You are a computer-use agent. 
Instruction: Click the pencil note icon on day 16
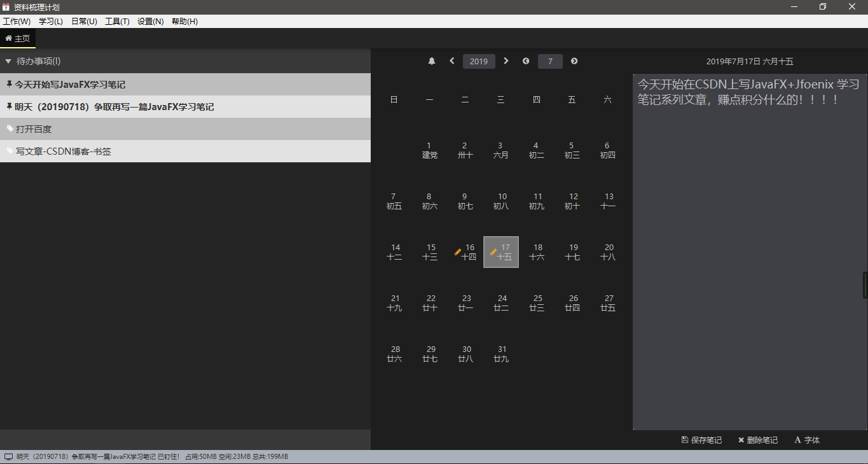point(458,252)
